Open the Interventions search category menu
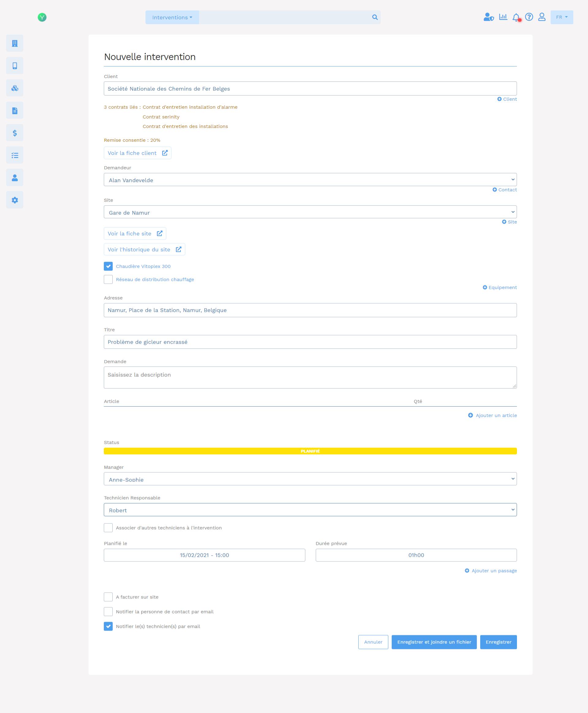 coord(172,17)
